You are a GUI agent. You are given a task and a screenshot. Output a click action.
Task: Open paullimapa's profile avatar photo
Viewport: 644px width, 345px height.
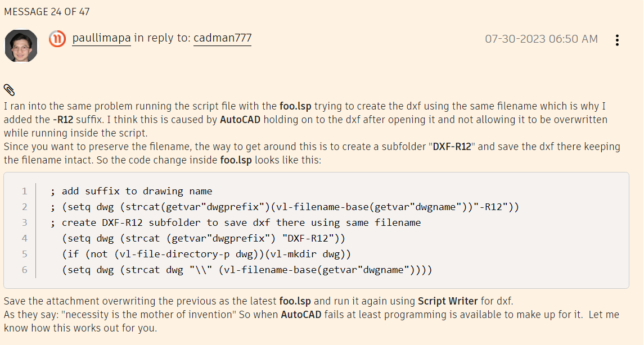tap(21, 46)
